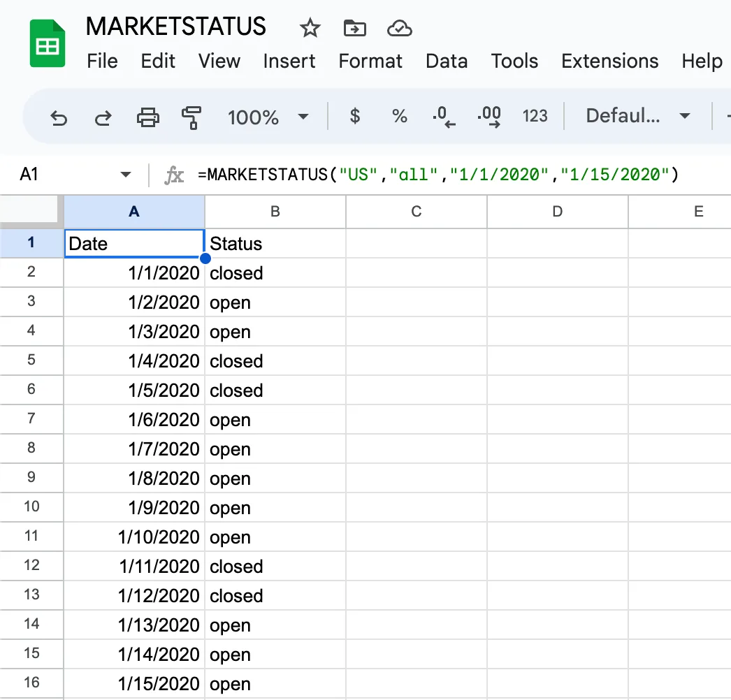
Task: Click the Undo arrow
Action: pyautogui.click(x=59, y=117)
